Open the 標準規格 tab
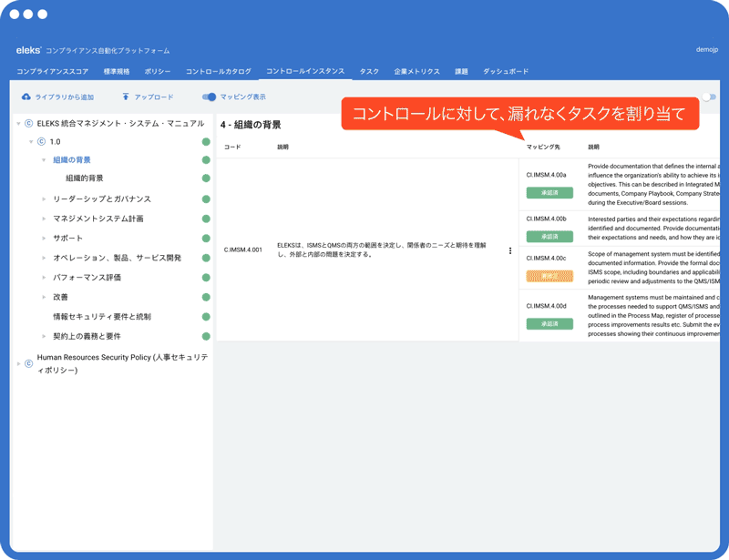Image resolution: width=729 pixels, height=560 pixels. [x=117, y=71]
